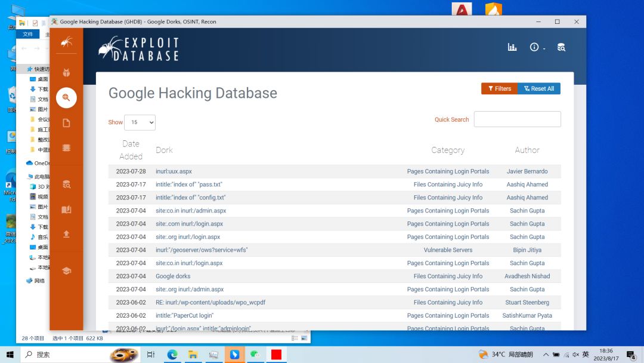Click the volume icon in system tray
This screenshot has width=644, height=363.
point(576,355)
